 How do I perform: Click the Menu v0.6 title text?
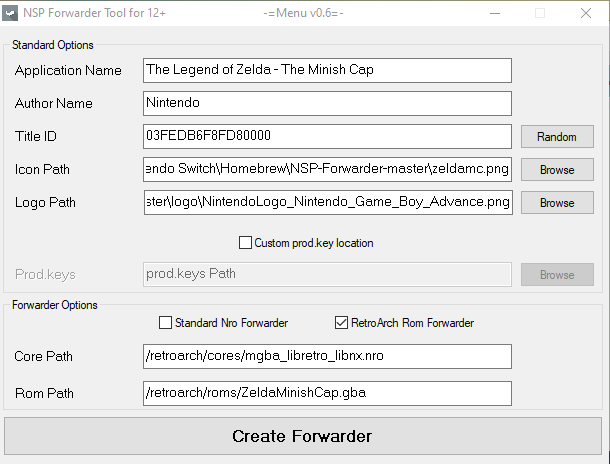pyautogui.click(x=303, y=13)
